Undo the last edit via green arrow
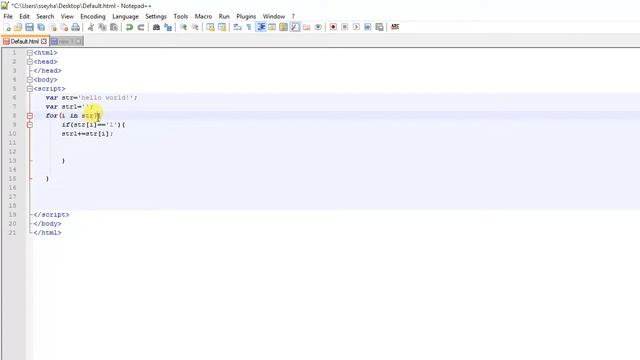 click(x=129, y=27)
